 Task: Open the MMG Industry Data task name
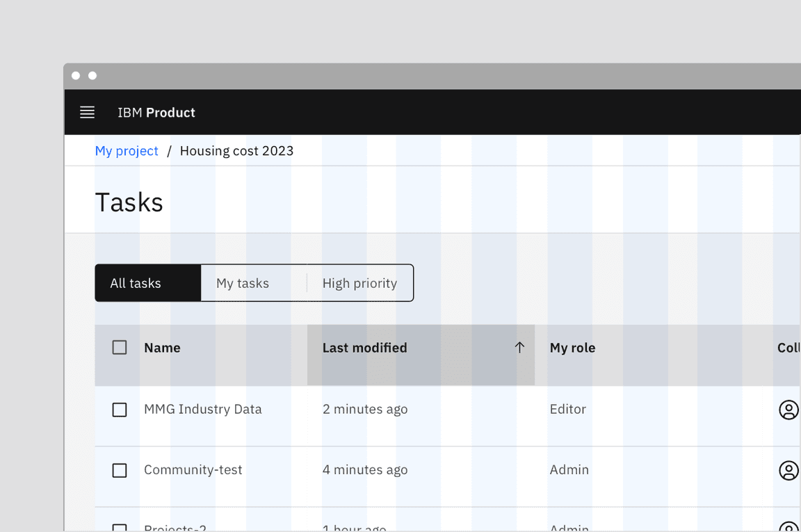[x=203, y=410]
